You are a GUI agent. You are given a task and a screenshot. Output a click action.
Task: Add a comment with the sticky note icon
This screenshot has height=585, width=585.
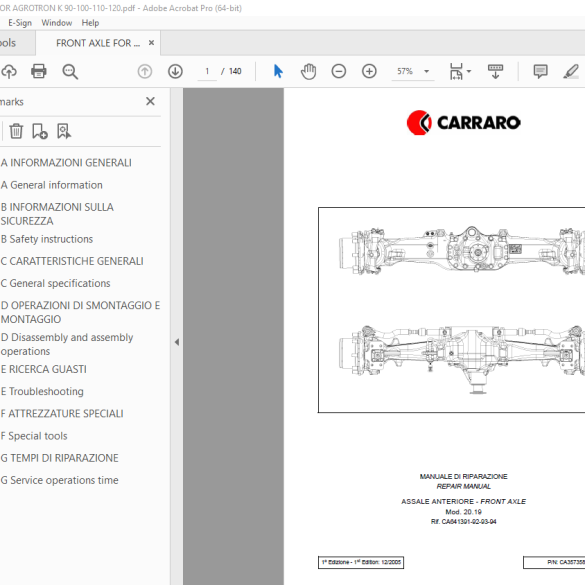tap(540, 71)
